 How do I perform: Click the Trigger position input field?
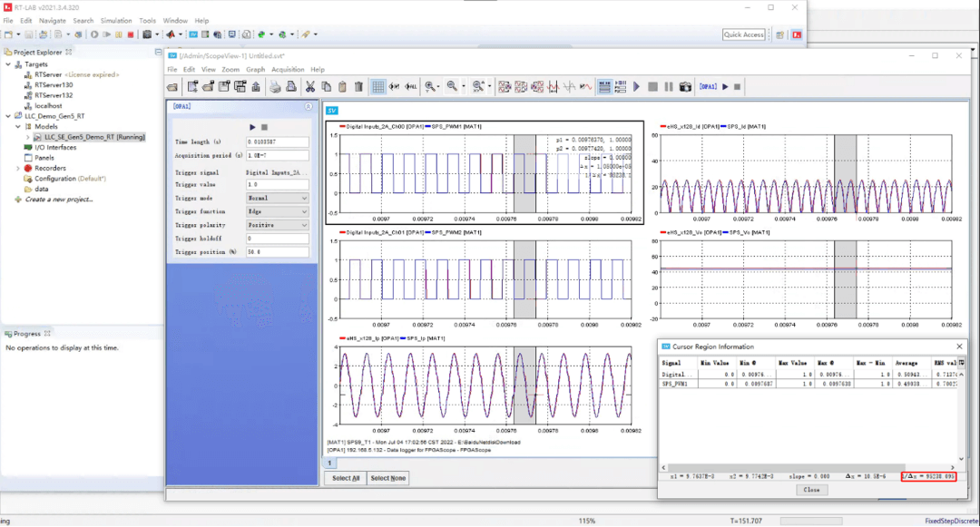278,252
